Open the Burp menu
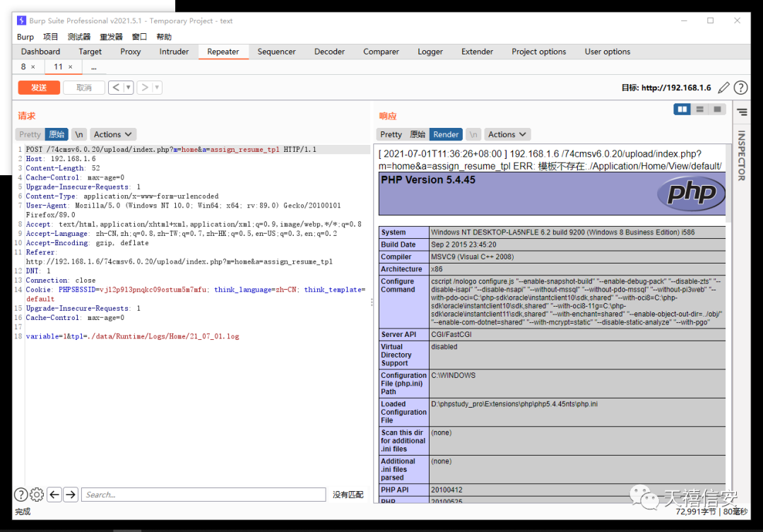763x532 pixels. pos(25,37)
